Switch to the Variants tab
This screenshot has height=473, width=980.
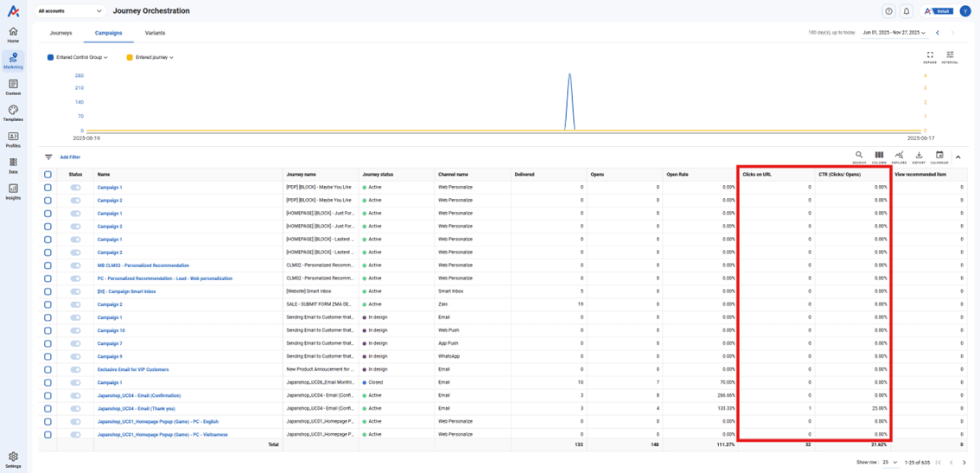tap(155, 33)
